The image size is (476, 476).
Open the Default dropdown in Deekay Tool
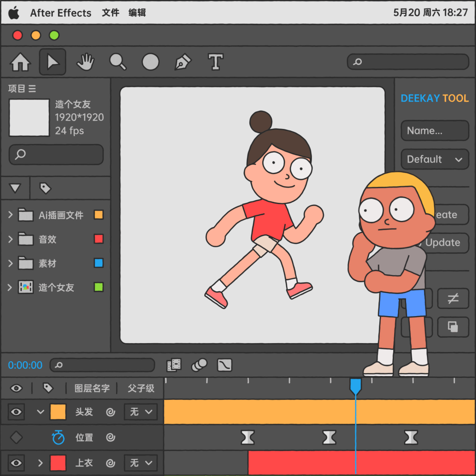[435, 159]
